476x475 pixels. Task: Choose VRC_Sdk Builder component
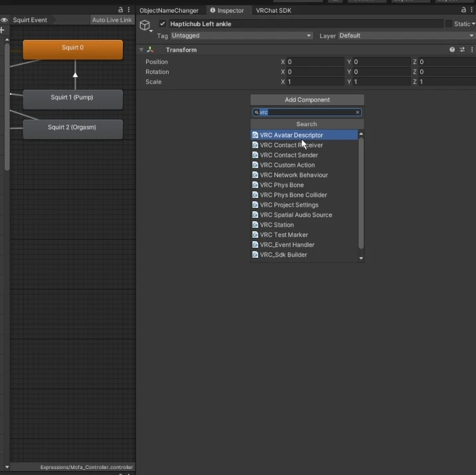304,255
